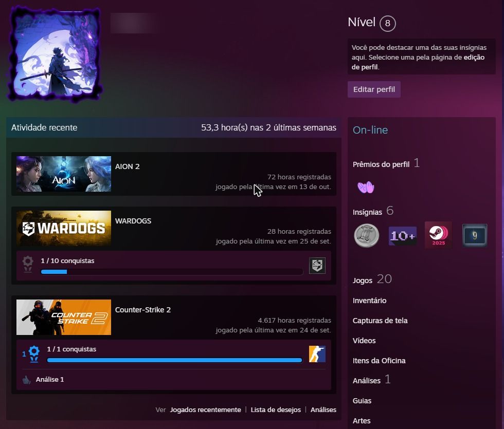The height and width of the screenshot is (429, 504).
Task: Click the Counter-Strike 2 unlocked achievement icon
Action: pyautogui.click(x=317, y=354)
